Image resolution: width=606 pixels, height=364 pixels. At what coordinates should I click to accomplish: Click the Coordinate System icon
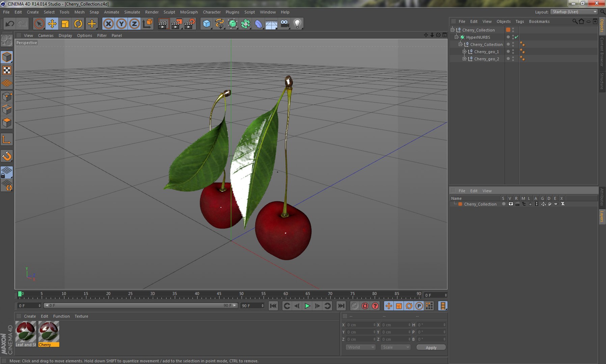[148, 24]
